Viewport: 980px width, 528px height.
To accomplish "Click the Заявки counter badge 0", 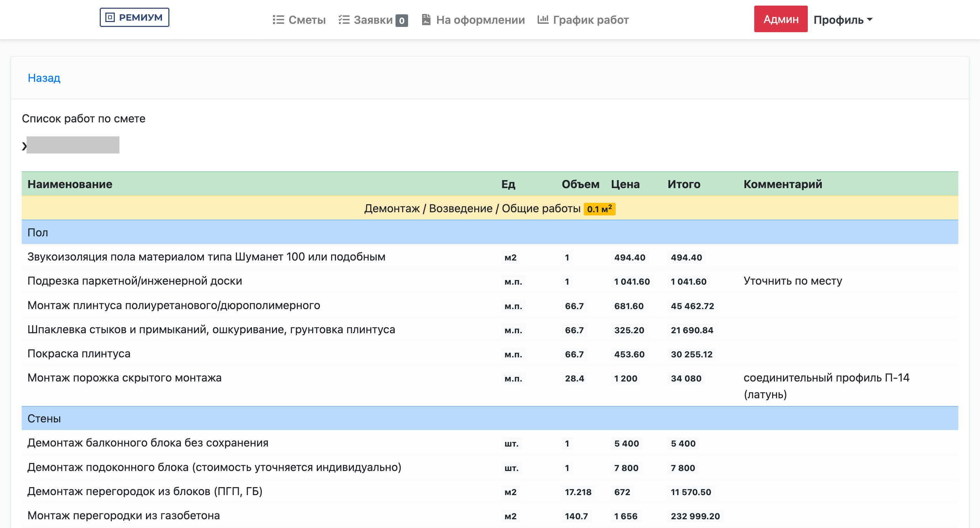I will click(402, 21).
